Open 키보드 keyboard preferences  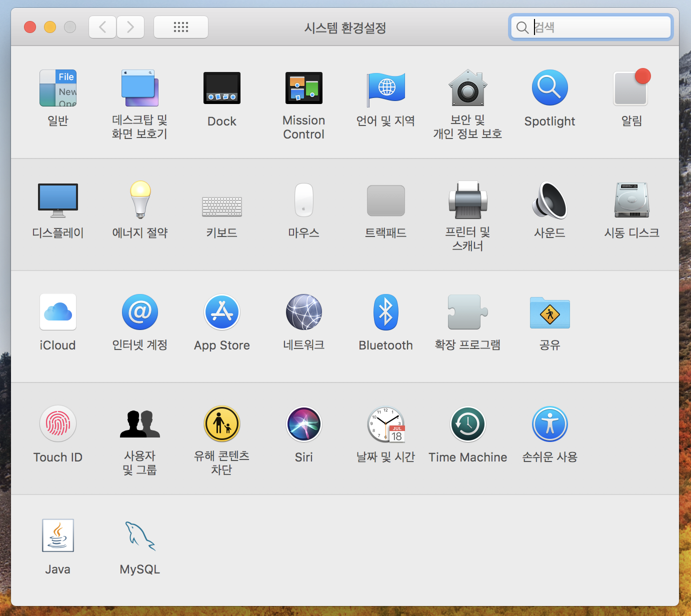coord(222,206)
